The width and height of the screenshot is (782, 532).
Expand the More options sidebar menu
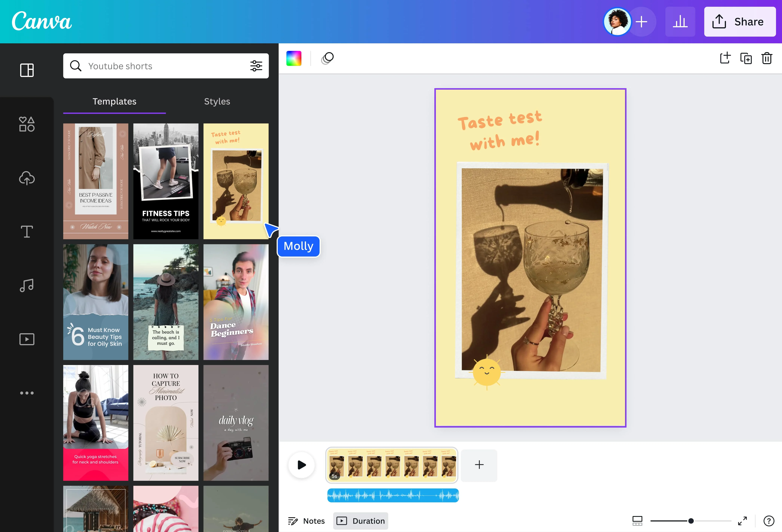tap(27, 393)
